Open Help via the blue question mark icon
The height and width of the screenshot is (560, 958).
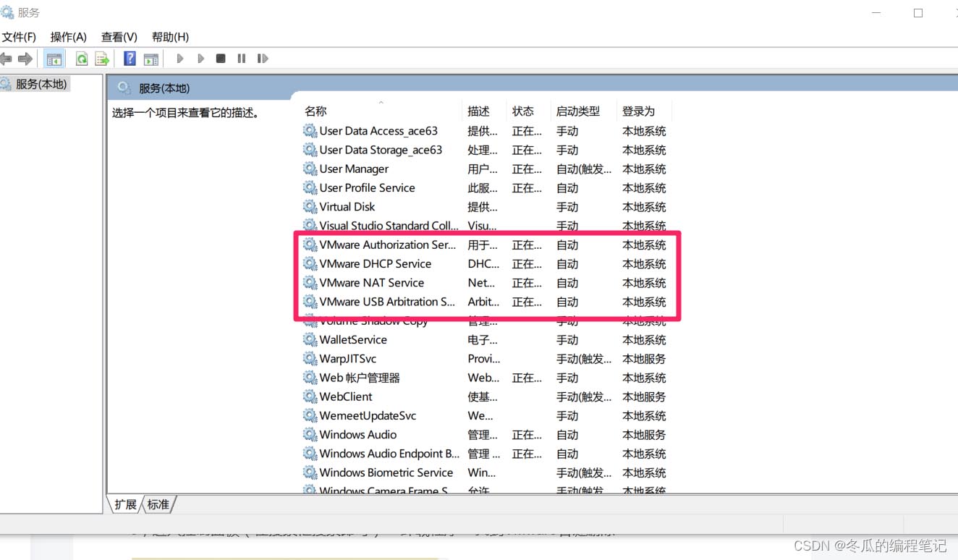pyautogui.click(x=130, y=59)
